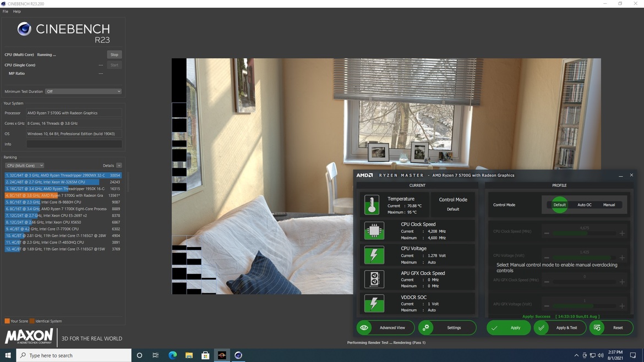
Task: Click the VDDCR SOC lightning icon
Action: pyautogui.click(x=374, y=303)
